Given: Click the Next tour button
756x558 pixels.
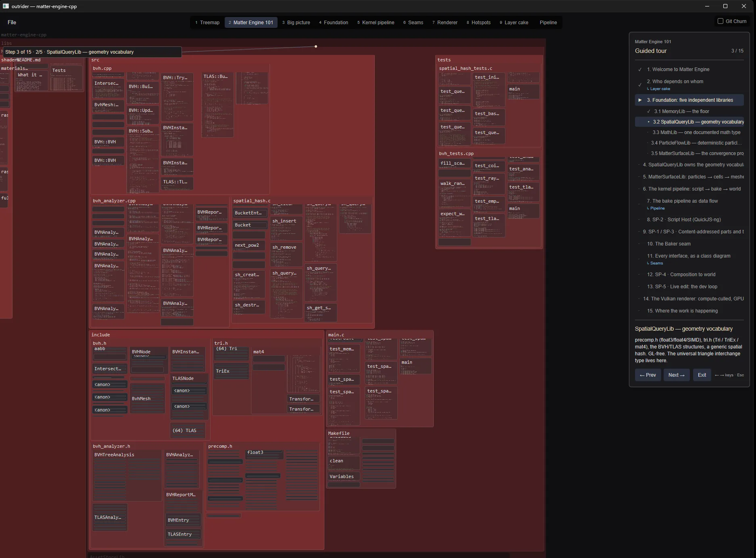Looking at the screenshot, I should [677, 375].
